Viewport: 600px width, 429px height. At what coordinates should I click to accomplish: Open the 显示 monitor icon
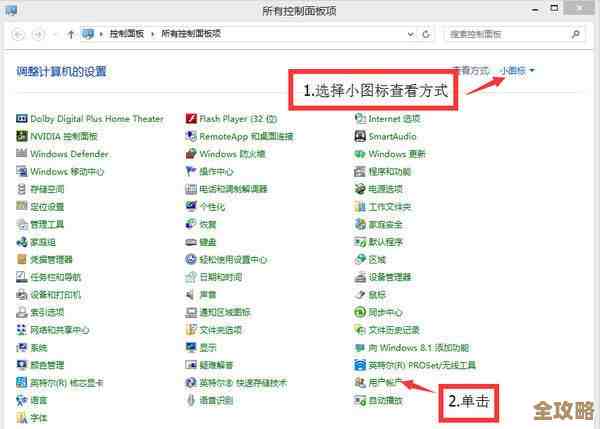click(191, 347)
